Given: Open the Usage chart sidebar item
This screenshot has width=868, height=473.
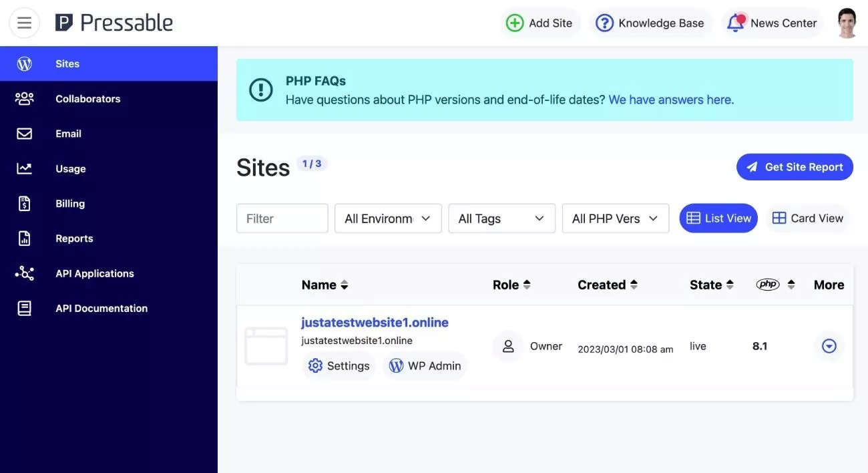Looking at the screenshot, I should tap(70, 169).
